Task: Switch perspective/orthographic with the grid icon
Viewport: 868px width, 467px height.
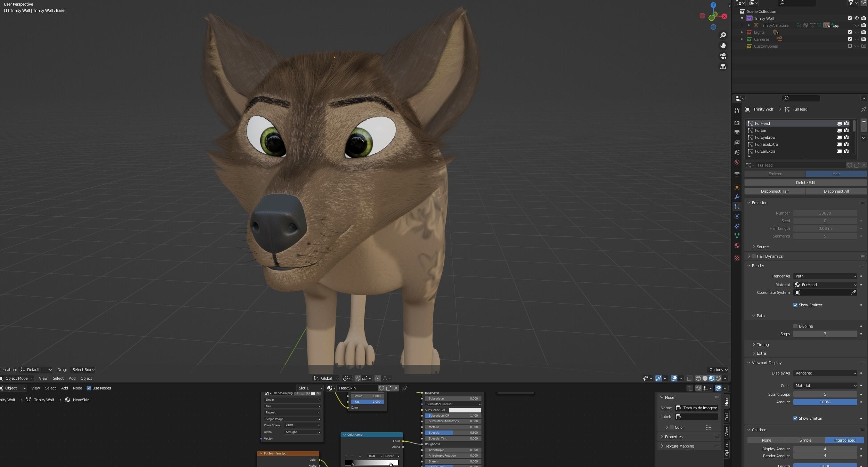Action: point(723,66)
